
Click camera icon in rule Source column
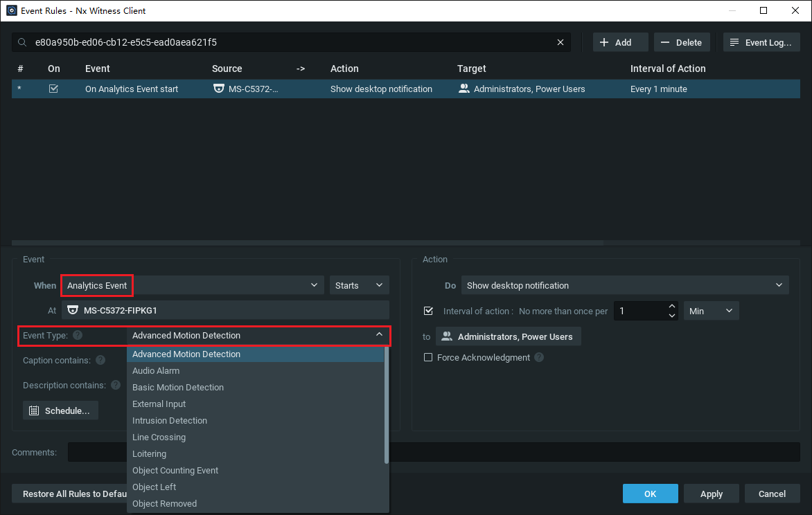click(218, 89)
